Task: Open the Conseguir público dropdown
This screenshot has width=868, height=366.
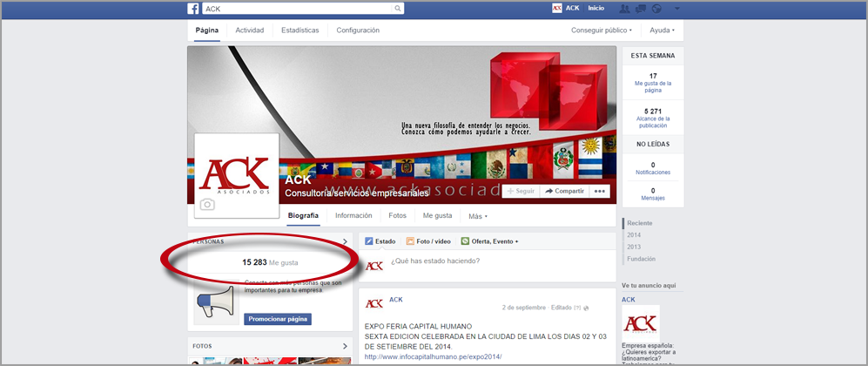Action: click(602, 30)
